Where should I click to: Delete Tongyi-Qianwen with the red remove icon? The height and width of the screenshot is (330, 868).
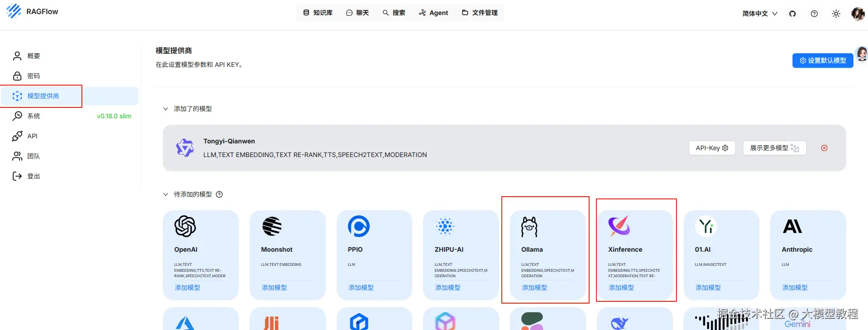pos(824,148)
